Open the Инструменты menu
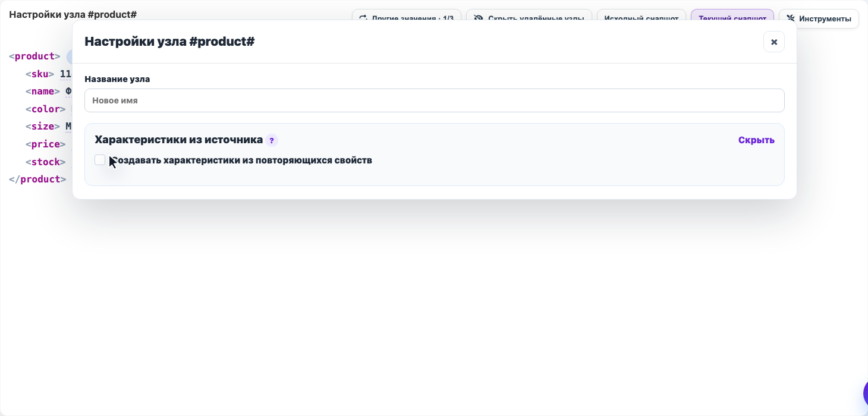Screen dimensions: 868x416 pyautogui.click(x=819, y=18)
